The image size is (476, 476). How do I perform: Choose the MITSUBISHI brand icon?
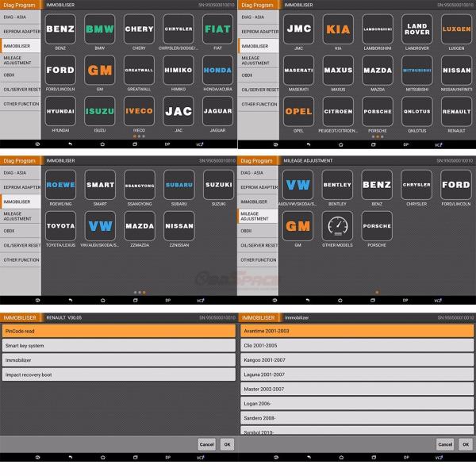click(417, 71)
